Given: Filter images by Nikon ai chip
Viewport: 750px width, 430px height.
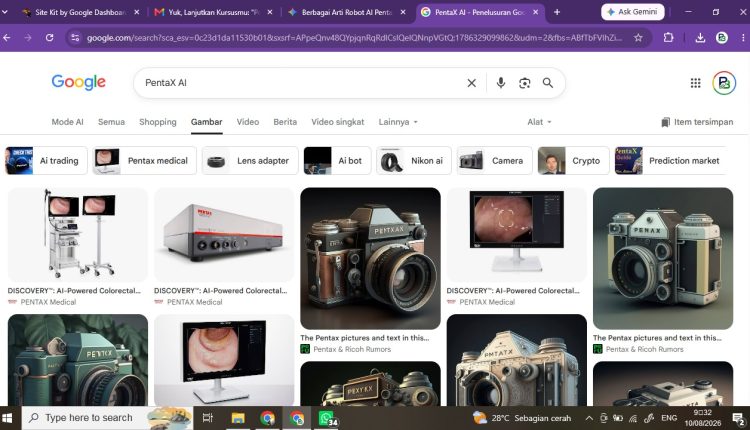Looking at the screenshot, I should click(x=414, y=161).
